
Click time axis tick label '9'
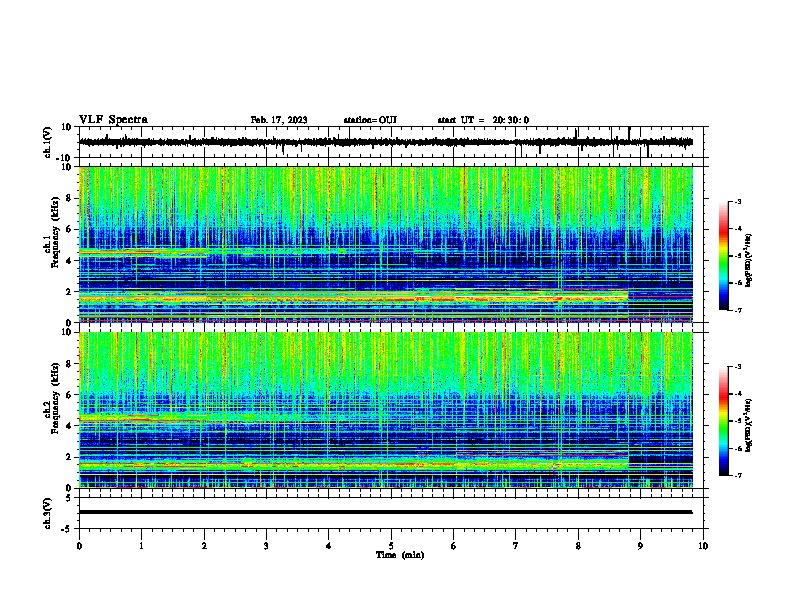click(x=640, y=546)
